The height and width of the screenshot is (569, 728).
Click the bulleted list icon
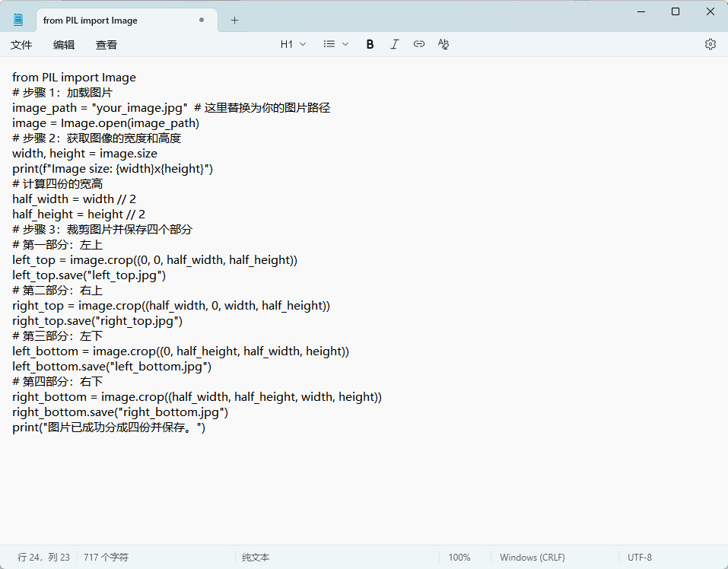(x=329, y=44)
